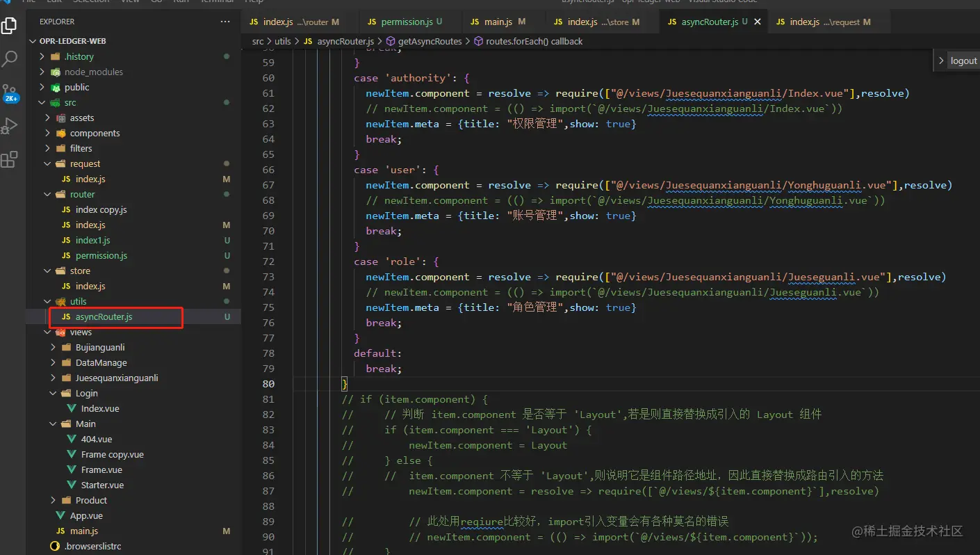Image resolution: width=980 pixels, height=555 pixels.
Task: Open the Explorer view in the activity bar
Action: point(10,26)
